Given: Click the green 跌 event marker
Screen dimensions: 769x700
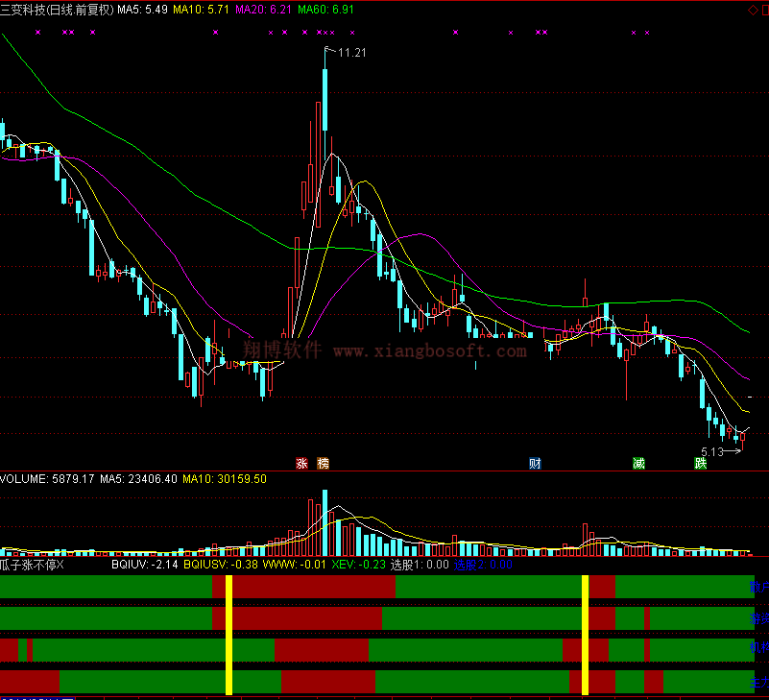Looking at the screenshot, I should coord(701,463).
